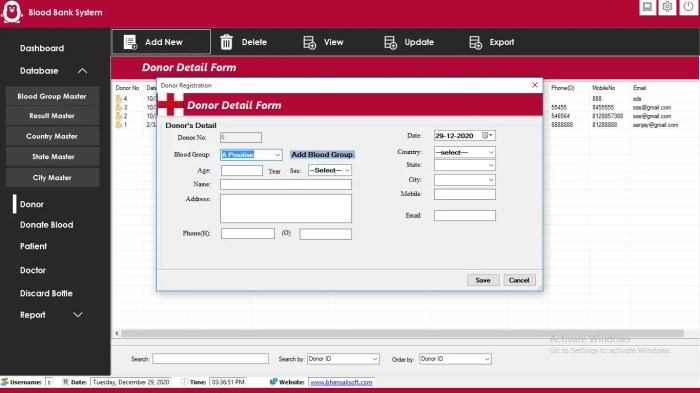Click the folder icon of donor row 1
The height and width of the screenshot is (393, 700).
coord(119,125)
